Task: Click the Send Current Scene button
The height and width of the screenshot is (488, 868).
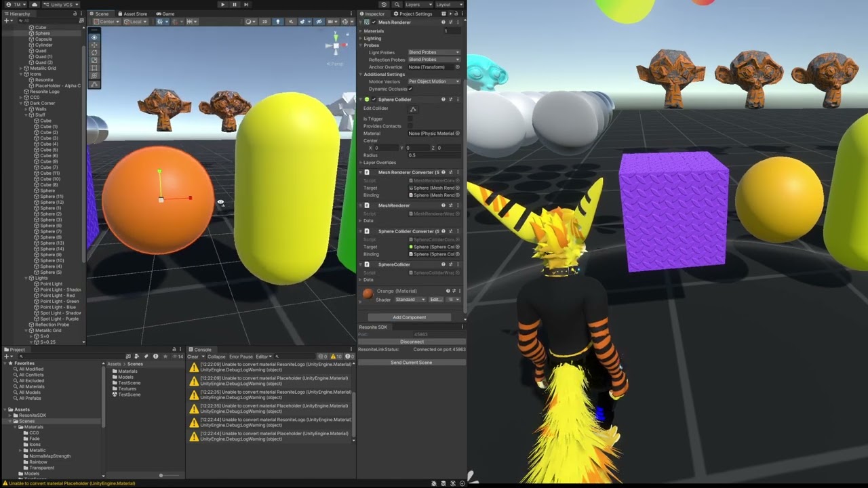Action: point(412,363)
